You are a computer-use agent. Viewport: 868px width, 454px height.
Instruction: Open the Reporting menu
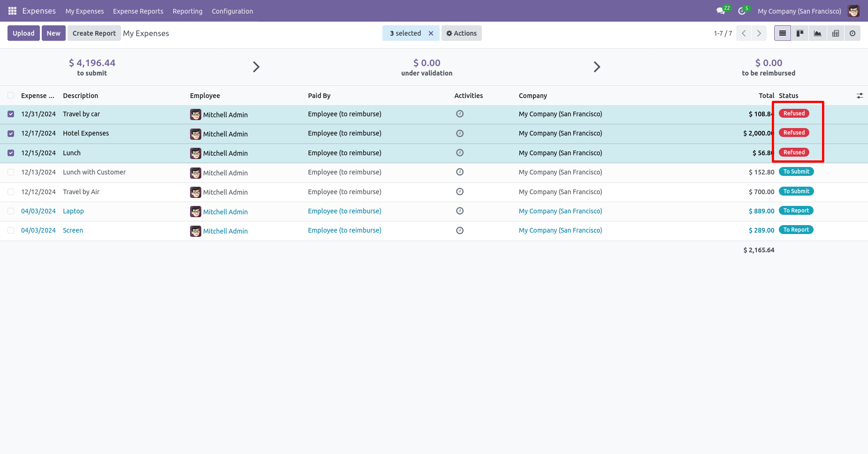187,11
